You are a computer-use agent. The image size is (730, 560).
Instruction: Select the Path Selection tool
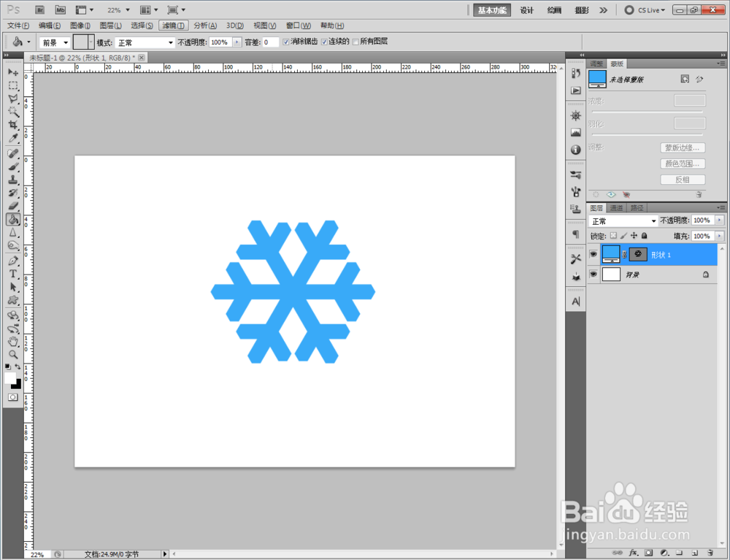pos(13,287)
